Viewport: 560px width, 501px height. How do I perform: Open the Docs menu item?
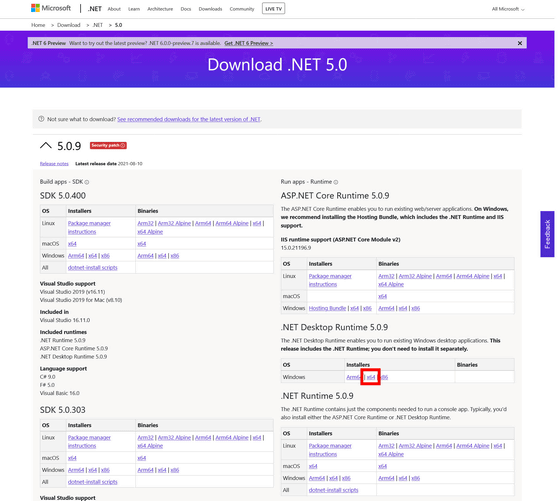point(186,9)
